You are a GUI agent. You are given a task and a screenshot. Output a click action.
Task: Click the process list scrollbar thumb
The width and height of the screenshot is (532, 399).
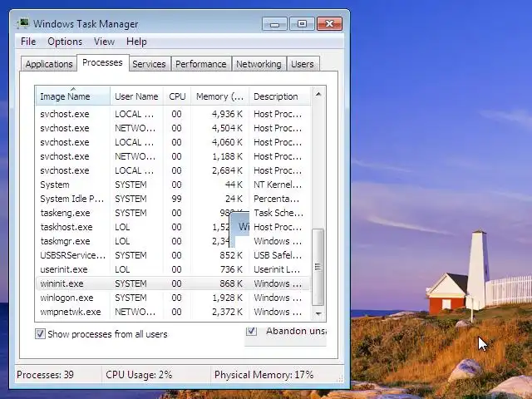(318, 267)
